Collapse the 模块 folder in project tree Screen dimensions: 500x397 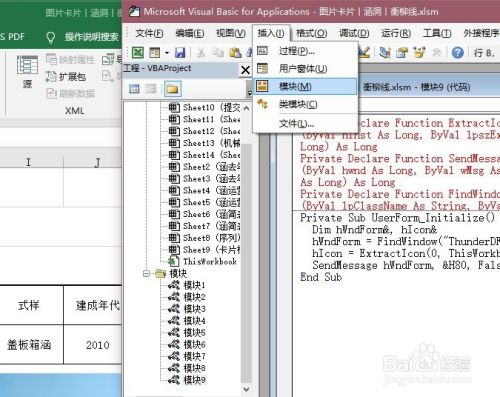pyautogui.click(x=146, y=274)
